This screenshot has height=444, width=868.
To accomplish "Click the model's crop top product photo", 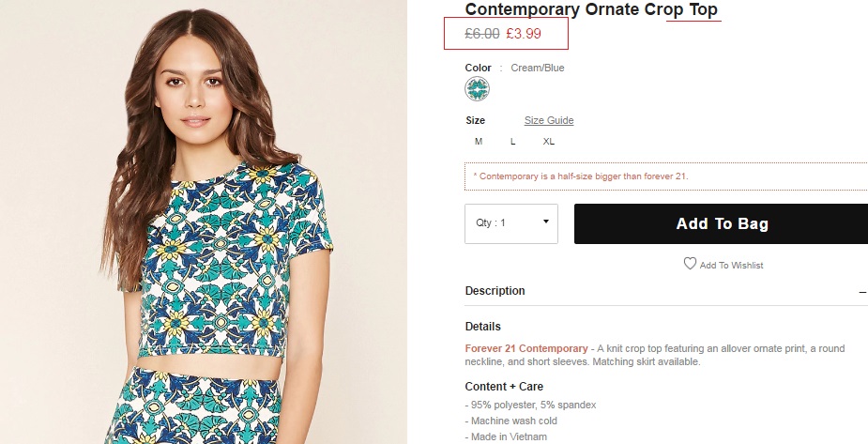I will [x=236, y=263].
